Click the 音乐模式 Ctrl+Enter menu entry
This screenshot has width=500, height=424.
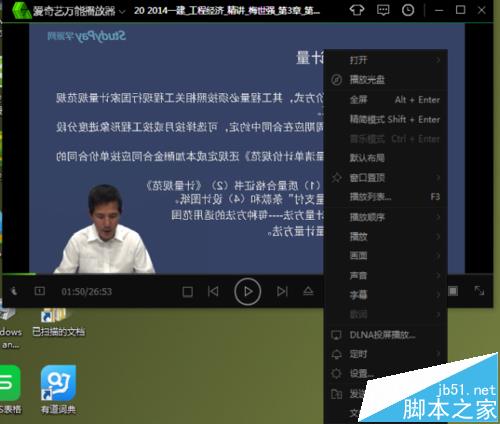pyautogui.click(x=385, y=139)
